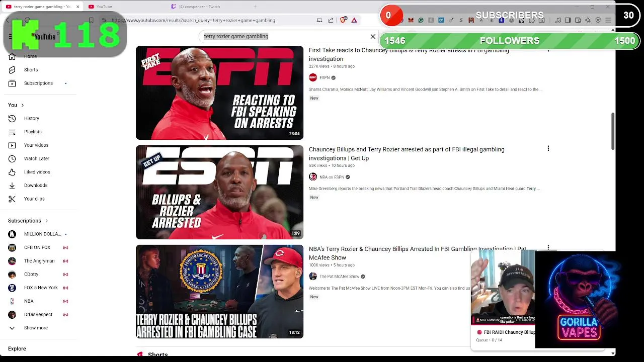Open CDotty channel avatar
Image resolution: width=644 pixels, height=362 pixels.
pos(12,275)
